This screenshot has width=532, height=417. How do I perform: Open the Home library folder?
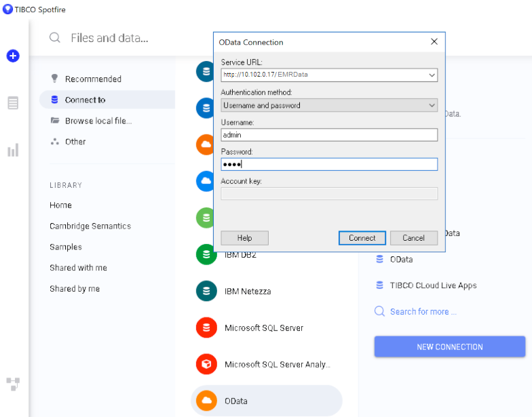tap(61, 205)
